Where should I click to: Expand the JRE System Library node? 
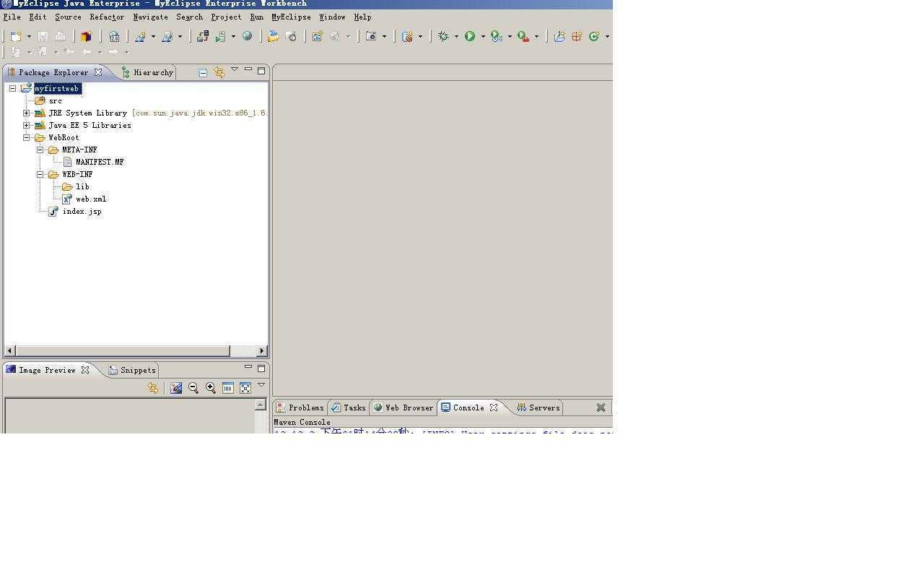27,113
